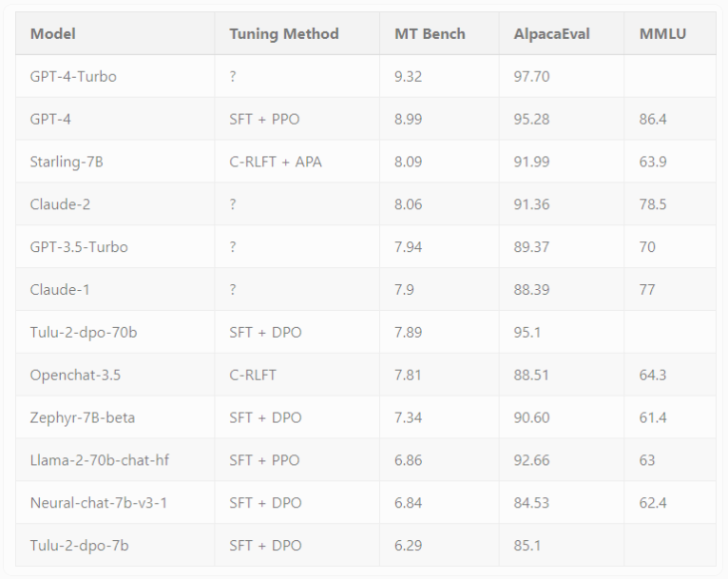Select the Tulu-2-dpo-7b model cell

point(79,546)
